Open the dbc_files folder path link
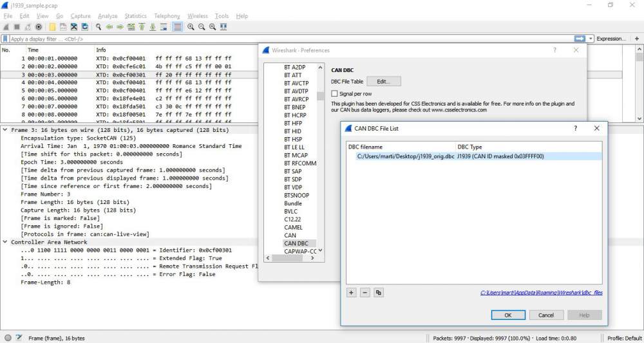Screen dimensions: 644x343 click(x=542, y=293)
